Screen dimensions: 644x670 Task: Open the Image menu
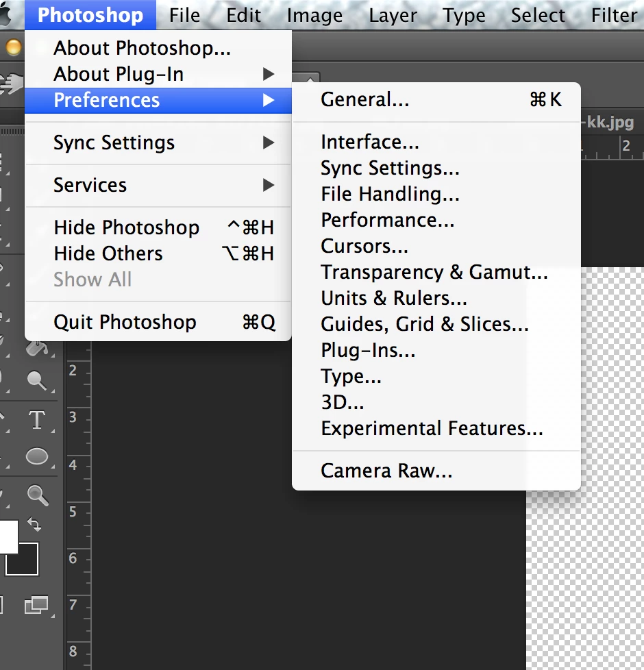click(314, 15)
